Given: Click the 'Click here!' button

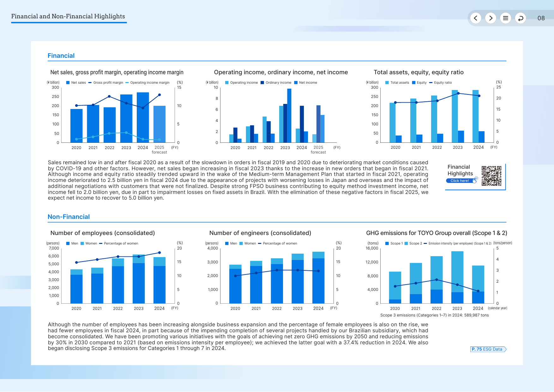Looking at the screenshot, I should [461, 181].
